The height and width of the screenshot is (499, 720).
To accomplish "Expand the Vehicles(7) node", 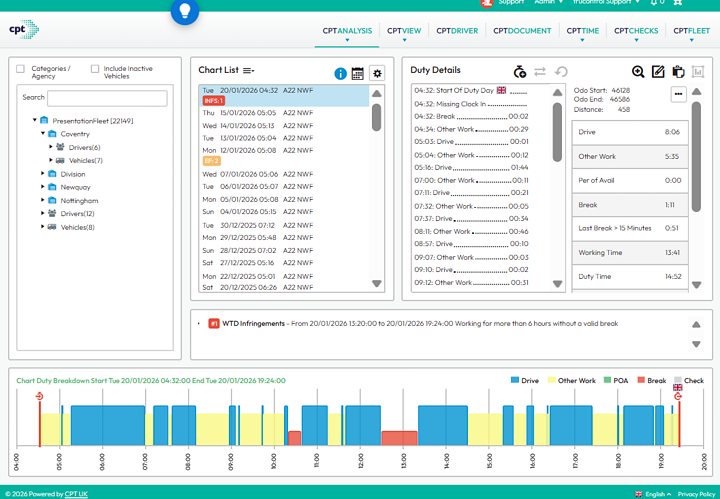I will 51,160.
